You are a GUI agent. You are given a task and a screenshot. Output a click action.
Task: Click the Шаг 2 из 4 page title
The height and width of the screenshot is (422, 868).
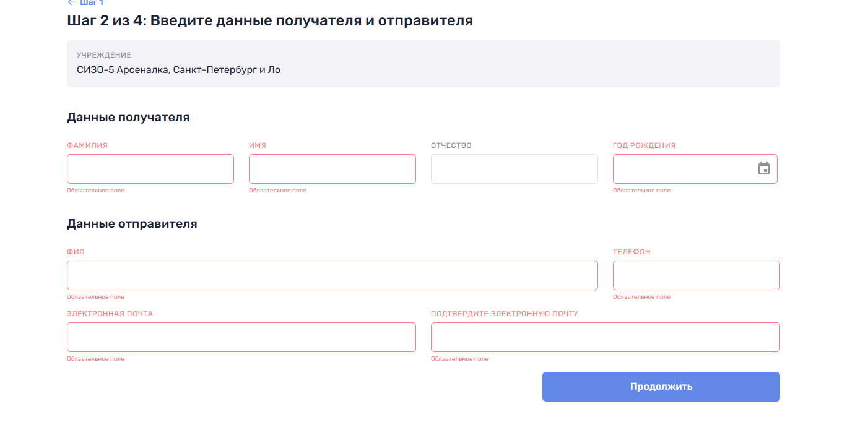tap(270, 20)
